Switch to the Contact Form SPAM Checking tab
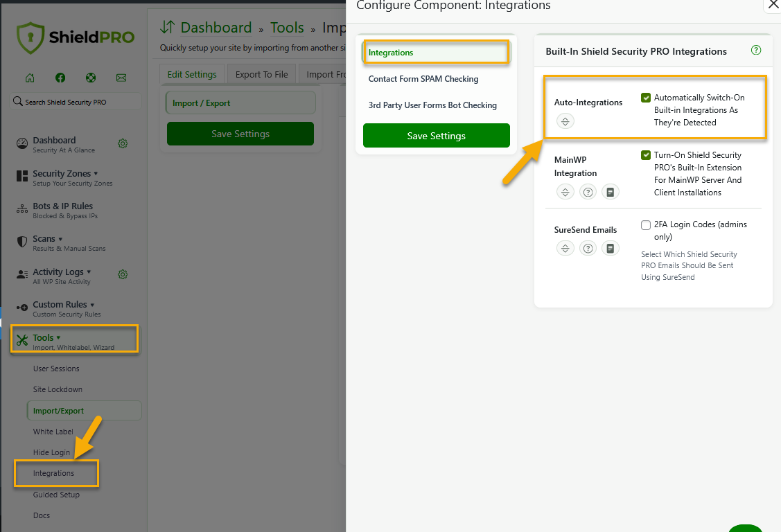This screenshot has height=532, width=781. coord(423,79)
